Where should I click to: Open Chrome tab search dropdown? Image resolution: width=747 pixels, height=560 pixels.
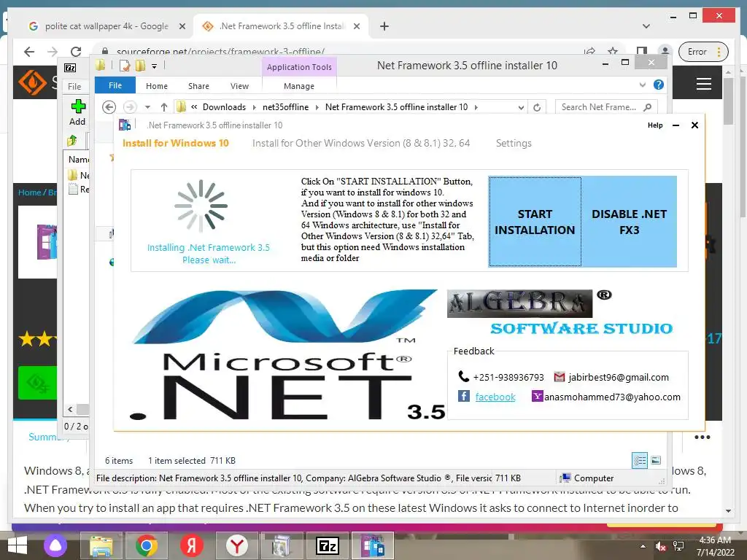(646, 26)
